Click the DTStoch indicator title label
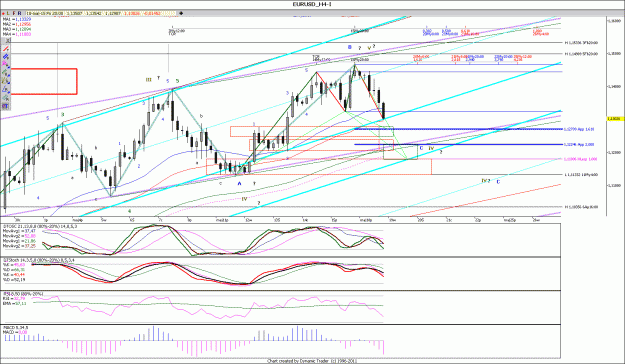625x364 pixels. click(x=38, y=260)
